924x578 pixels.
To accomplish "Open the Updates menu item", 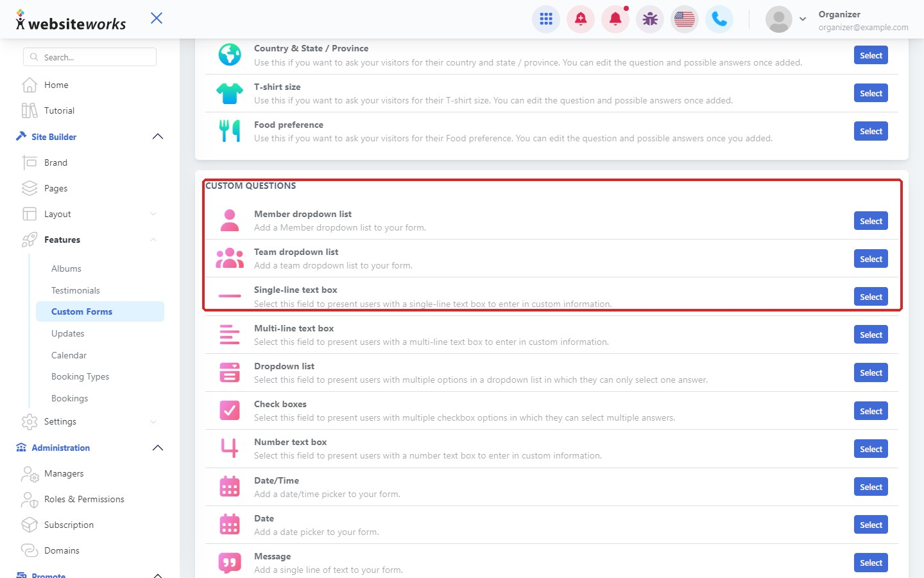I will tap(68, 333).
